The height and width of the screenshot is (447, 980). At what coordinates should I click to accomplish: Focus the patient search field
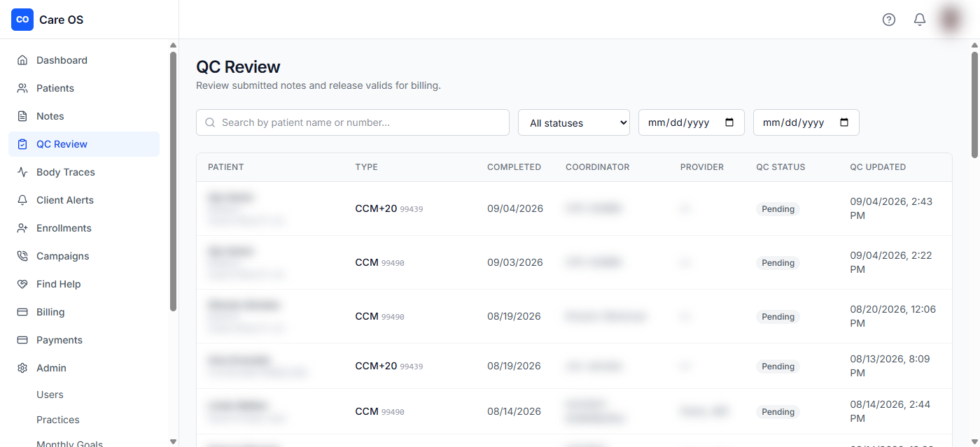353,122
